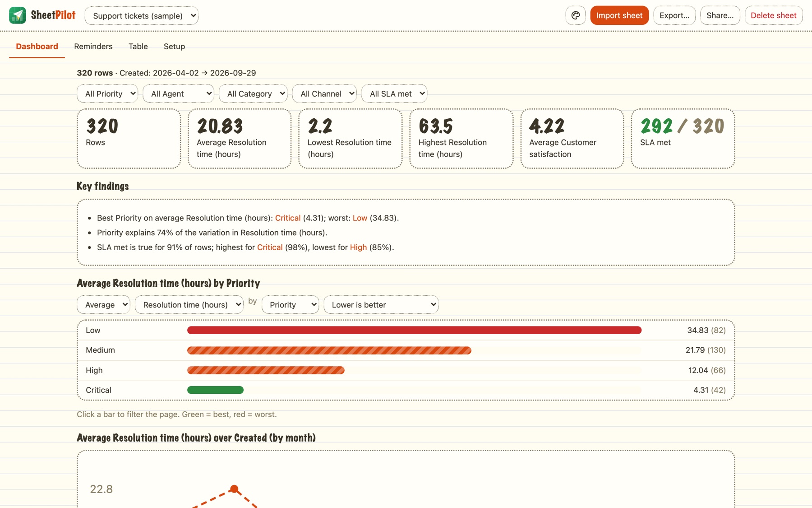Select the SLA met 292 / 320 card
Screen dimensions: 812x508
pos(683,139)
